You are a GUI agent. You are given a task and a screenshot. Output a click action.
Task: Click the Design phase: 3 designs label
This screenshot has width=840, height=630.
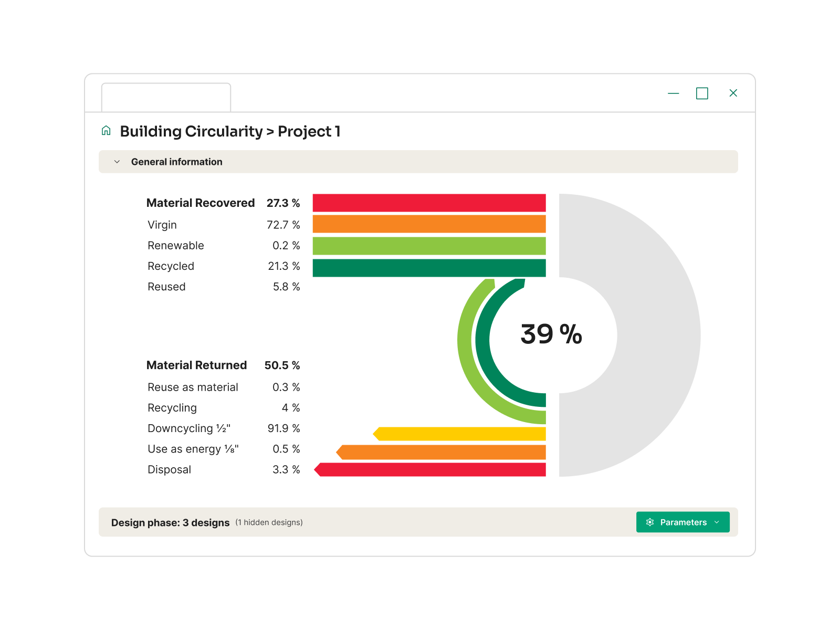coord(170,522)
